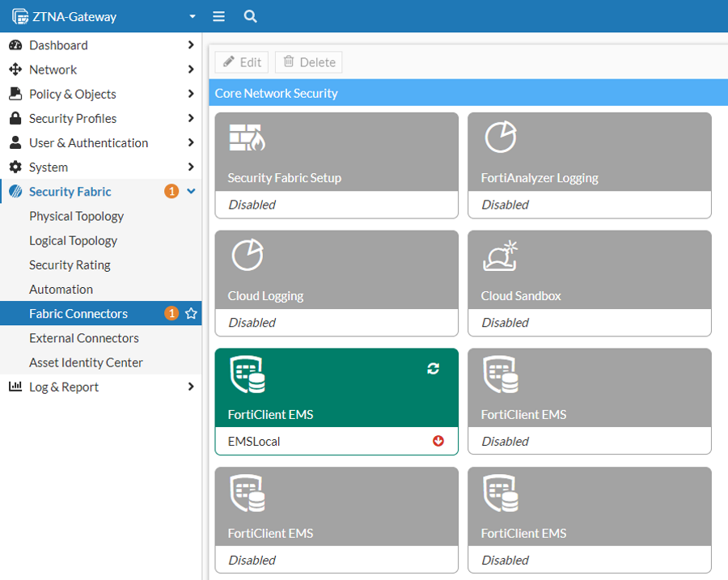
Task: Click the pie chart icon on FortiAnalyzer Logging
Action: [500, 138]
